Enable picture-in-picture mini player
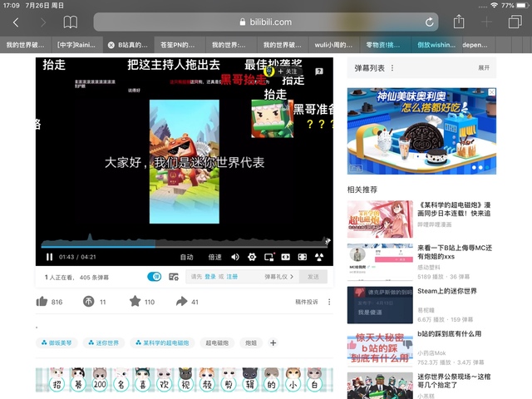This screenshot has width=532, height=399. (x=269, y=257)
